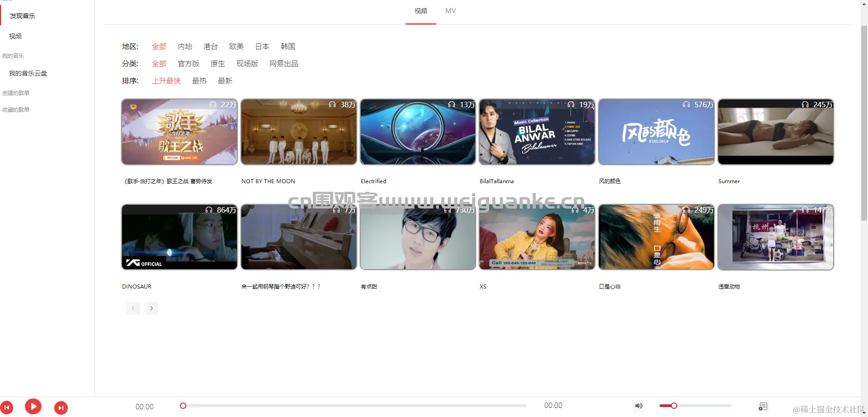Select 全部 in the 地区 filter
The height and width of the screenshot is (417, 868).
pyautogui.click(x=159, y=47)
